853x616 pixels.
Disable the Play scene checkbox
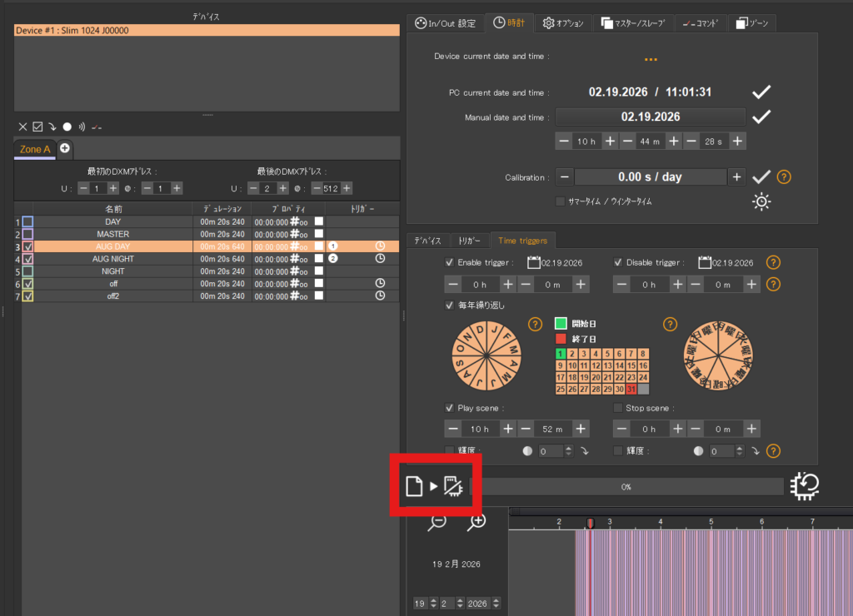(x=451, y=408)
